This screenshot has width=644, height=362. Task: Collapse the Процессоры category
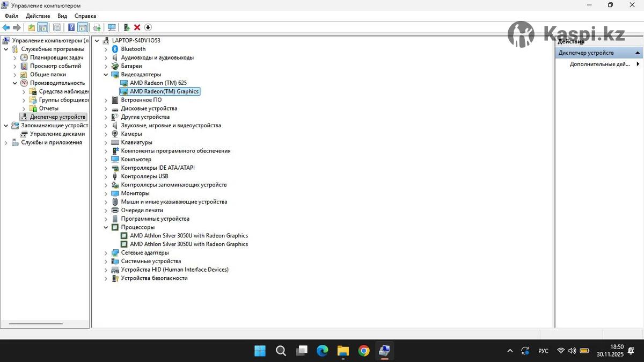(x=106, y=227)
